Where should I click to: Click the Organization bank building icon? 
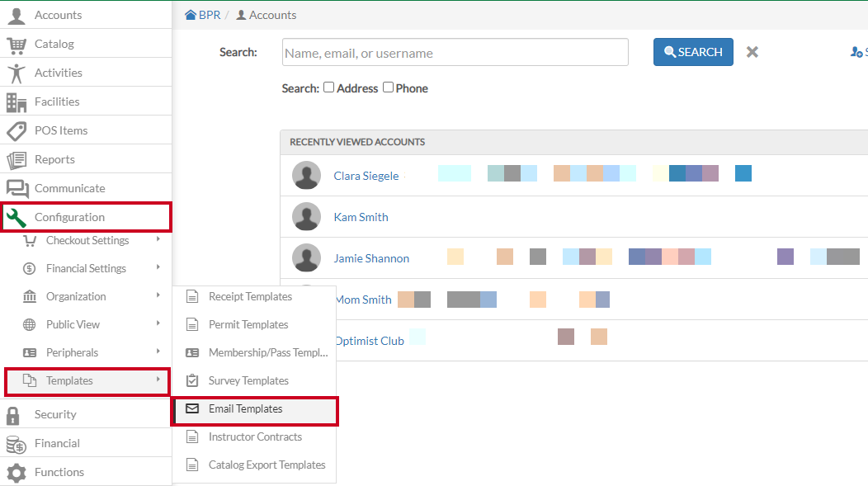pyautogui.click(x=30, y=297)
